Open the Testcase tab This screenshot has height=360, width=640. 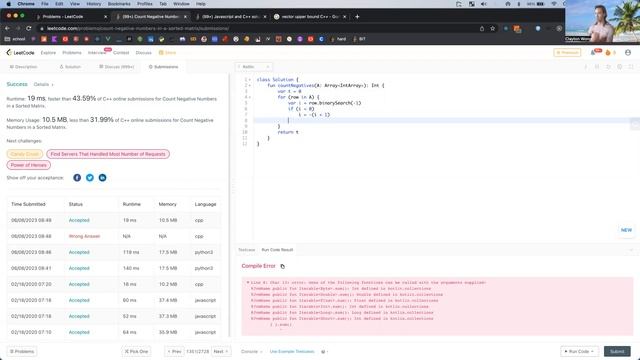[247, 250]
